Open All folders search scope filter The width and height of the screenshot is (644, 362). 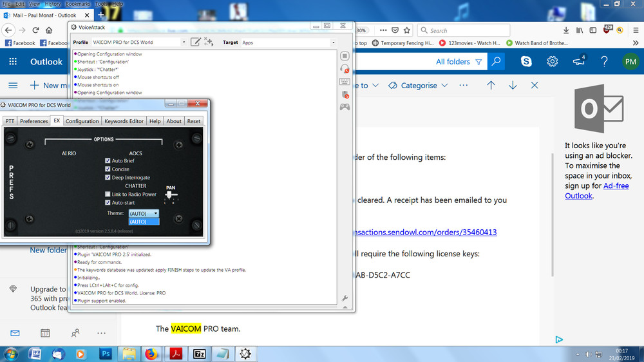tap(459, 62)
